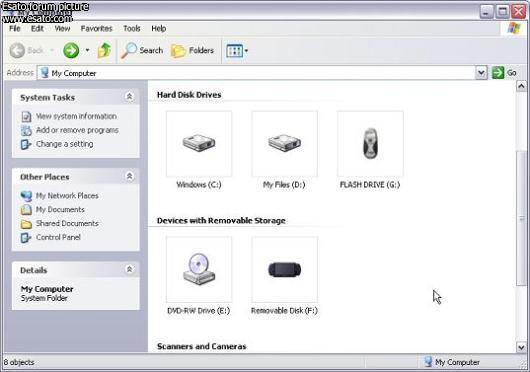
Task: Click the Change a setting link
Action: (65, 144)
